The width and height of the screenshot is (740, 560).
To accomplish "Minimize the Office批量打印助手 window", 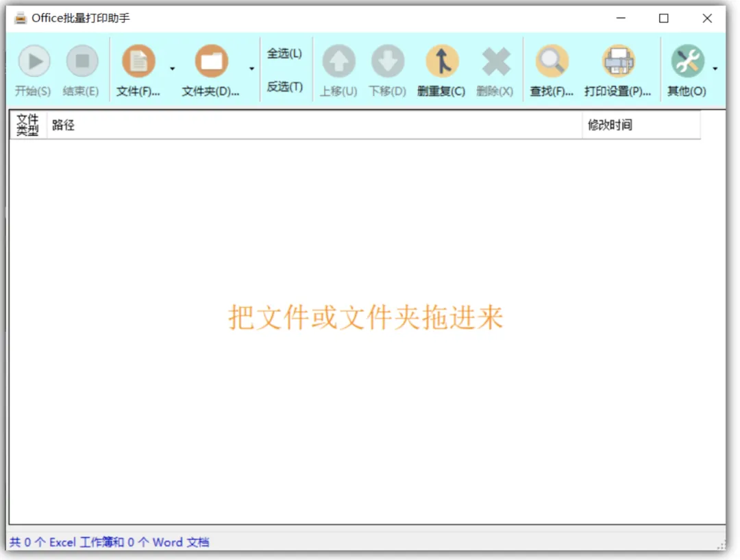I will click(621, 18).
